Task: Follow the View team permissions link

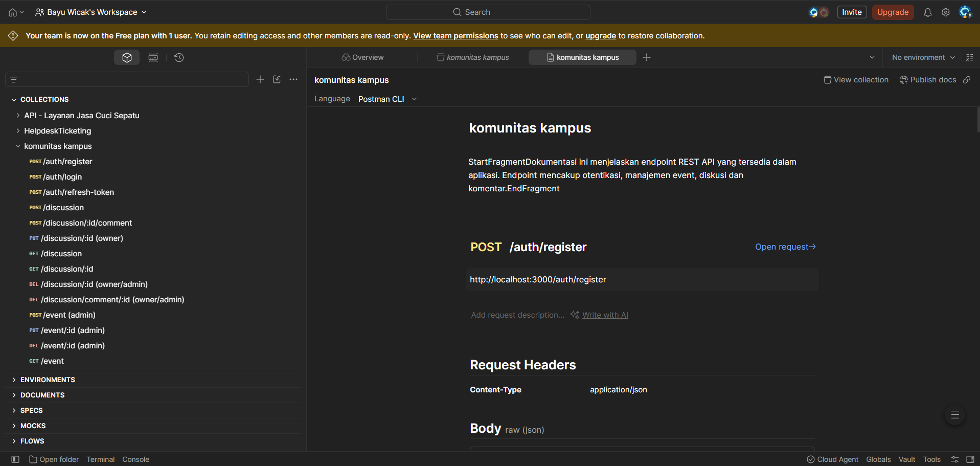Action: click(455, 36)
